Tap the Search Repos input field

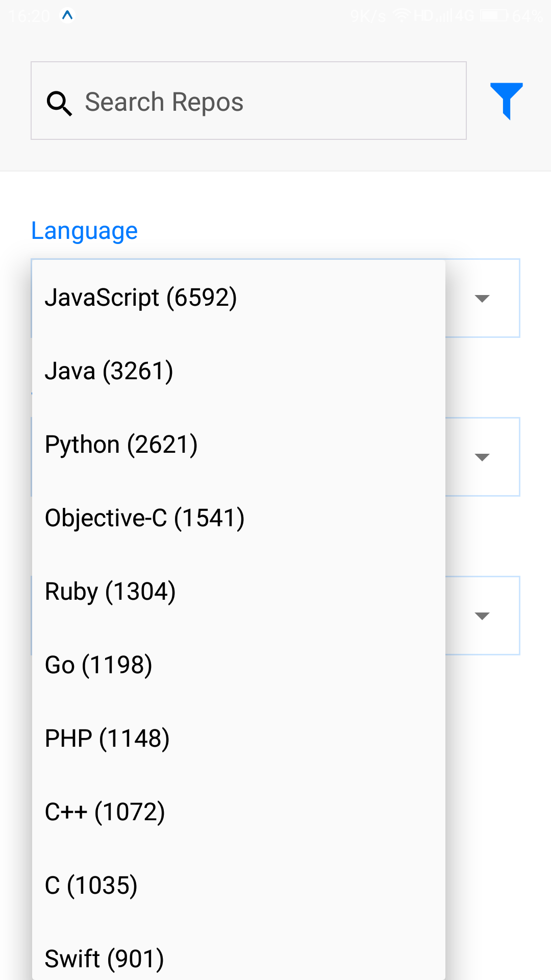[x=265, y=102]
